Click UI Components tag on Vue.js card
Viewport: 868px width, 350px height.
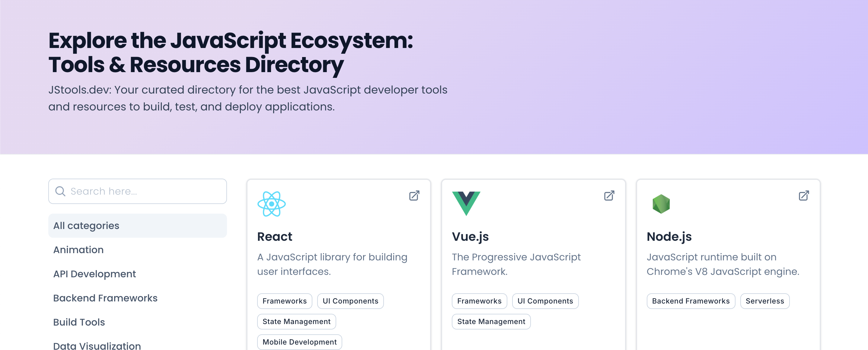click(x=545, y=301)
